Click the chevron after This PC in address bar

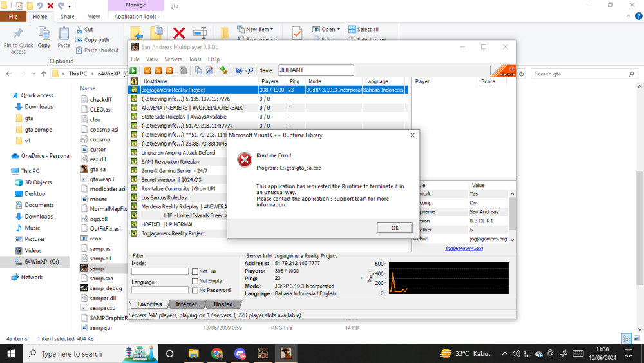tap(92, 74)
